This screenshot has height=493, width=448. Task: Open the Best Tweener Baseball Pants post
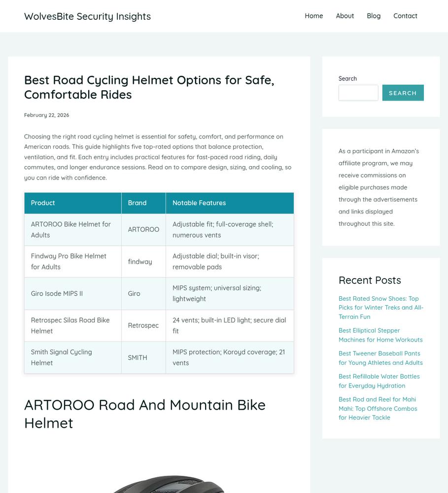[380, 358]
